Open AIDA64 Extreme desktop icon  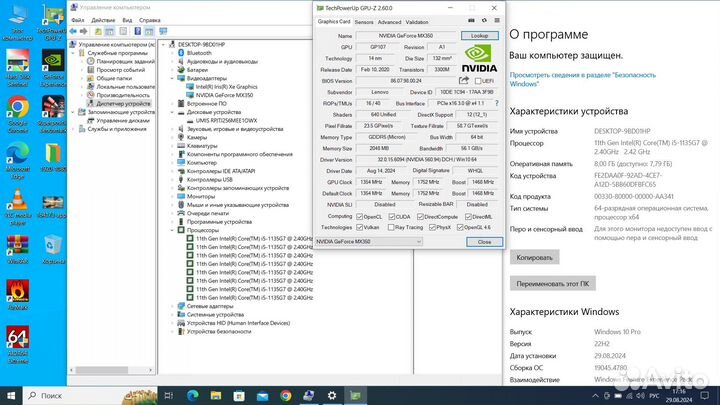18,344
